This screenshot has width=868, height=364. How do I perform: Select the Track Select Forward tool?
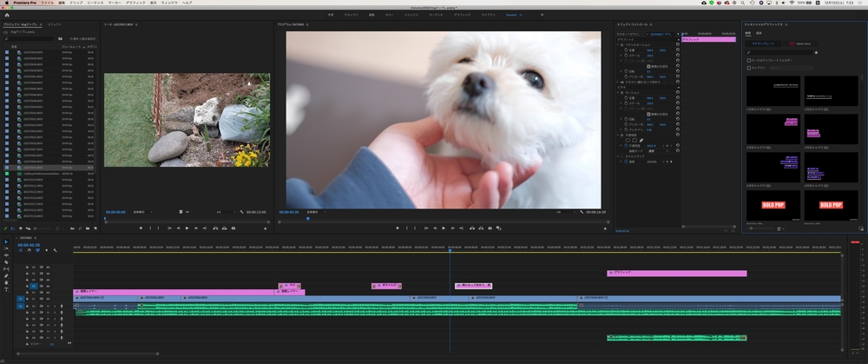pos(7,248)
